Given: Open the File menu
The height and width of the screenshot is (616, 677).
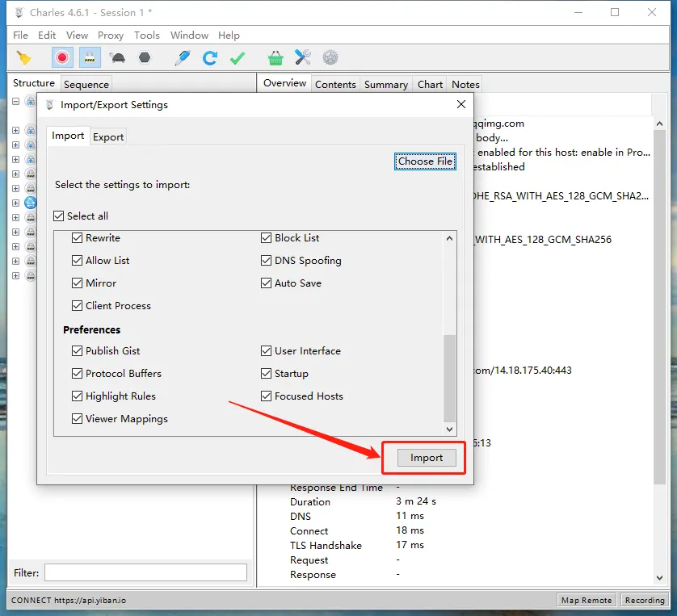Looking at the screenshot, I should [x=20, y=35].
